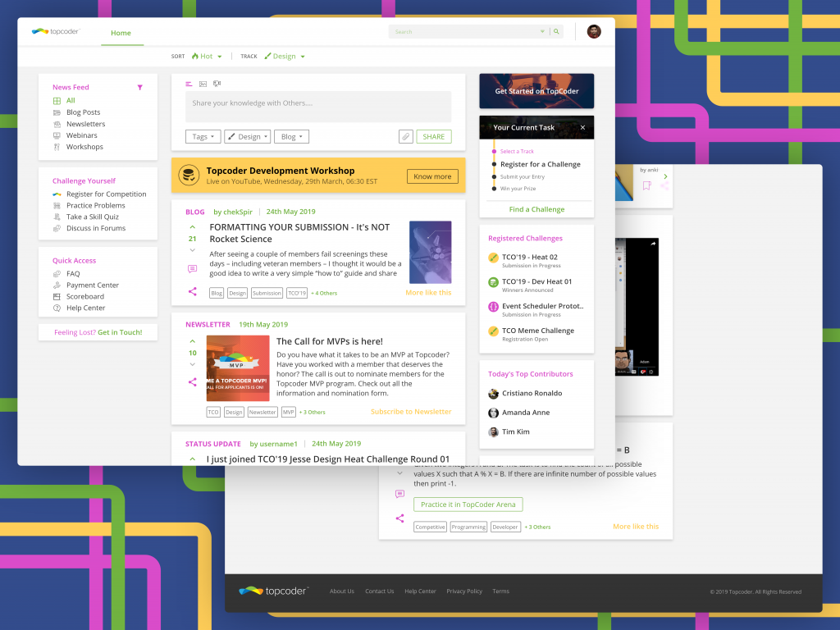
Task: Downvote the Call for MVPs newsletter
Action: coord(192,364)
